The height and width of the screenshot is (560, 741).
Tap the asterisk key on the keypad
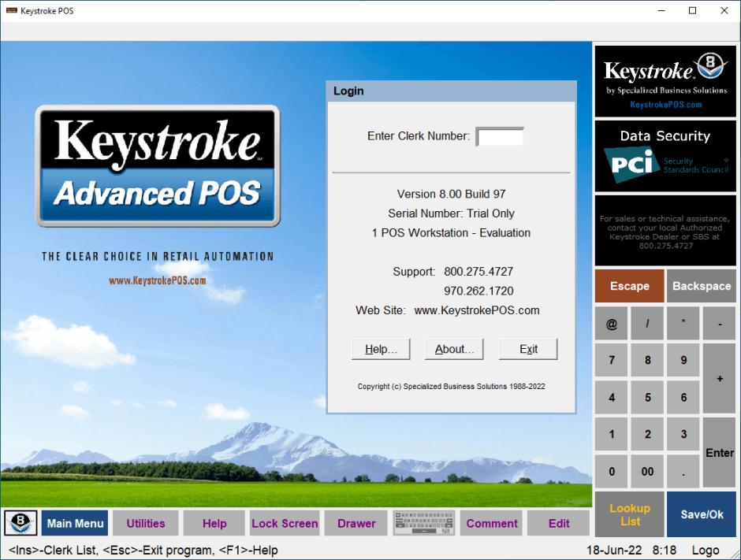click(x=683, y=324)
